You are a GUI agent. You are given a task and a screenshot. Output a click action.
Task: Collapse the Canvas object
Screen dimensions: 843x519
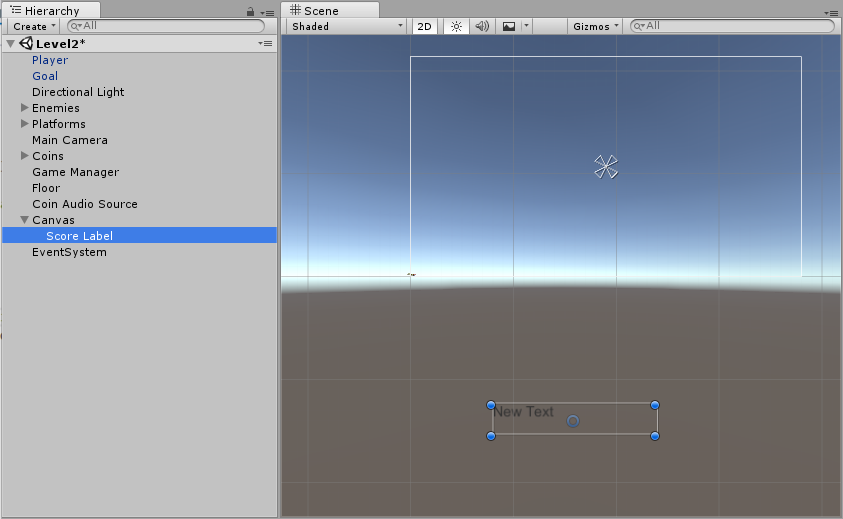point(24,219)
